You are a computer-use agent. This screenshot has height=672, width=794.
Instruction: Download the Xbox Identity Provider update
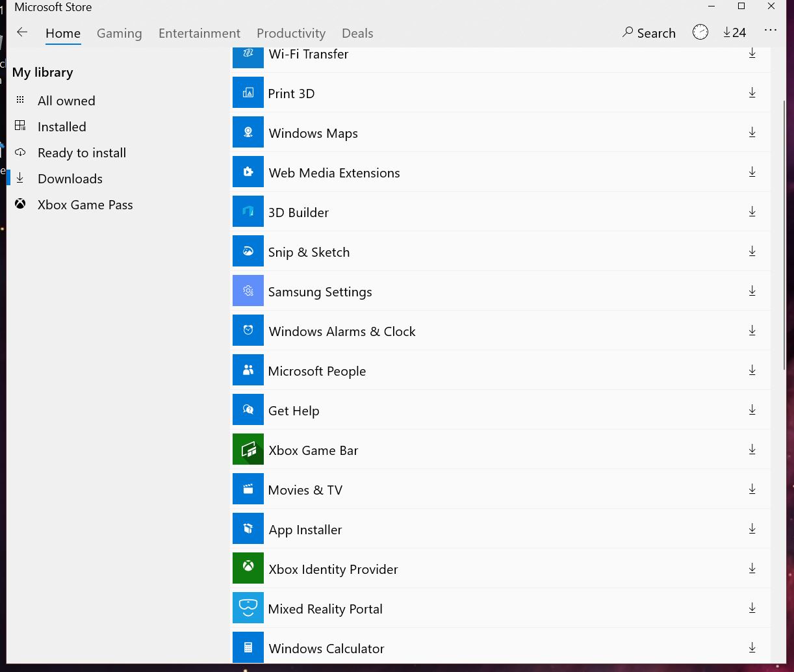(x=752, y=569)
